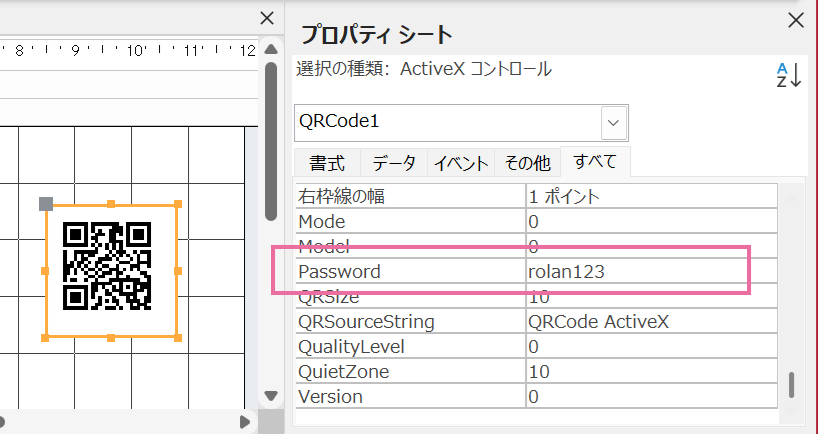Image resolution: width=818 pixels, height=434 pixels.
Task: Click the プロパティ シート title
Action: click(x=377, y=35)
